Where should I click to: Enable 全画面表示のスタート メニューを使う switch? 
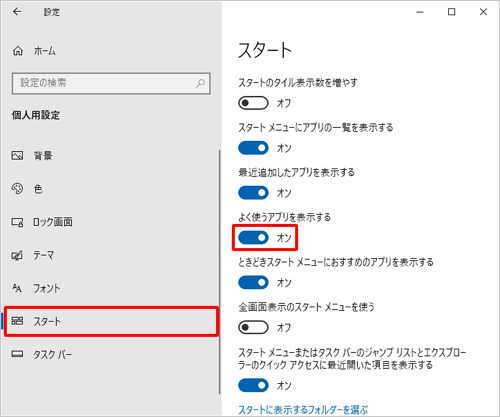(x=253, y=327)
